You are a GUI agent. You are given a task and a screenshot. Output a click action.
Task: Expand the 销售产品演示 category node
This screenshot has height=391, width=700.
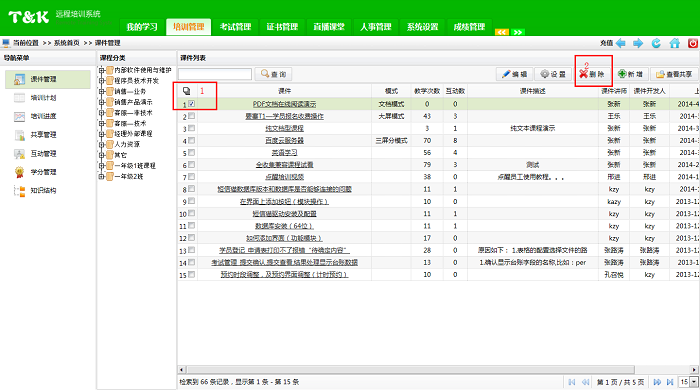tap(102, 102)
